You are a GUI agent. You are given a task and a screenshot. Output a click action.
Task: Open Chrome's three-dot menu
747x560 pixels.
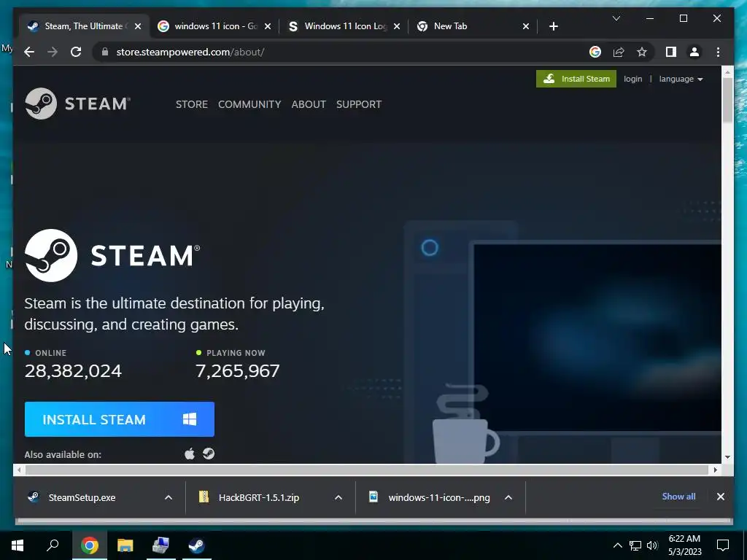click(x=718, y=52)
